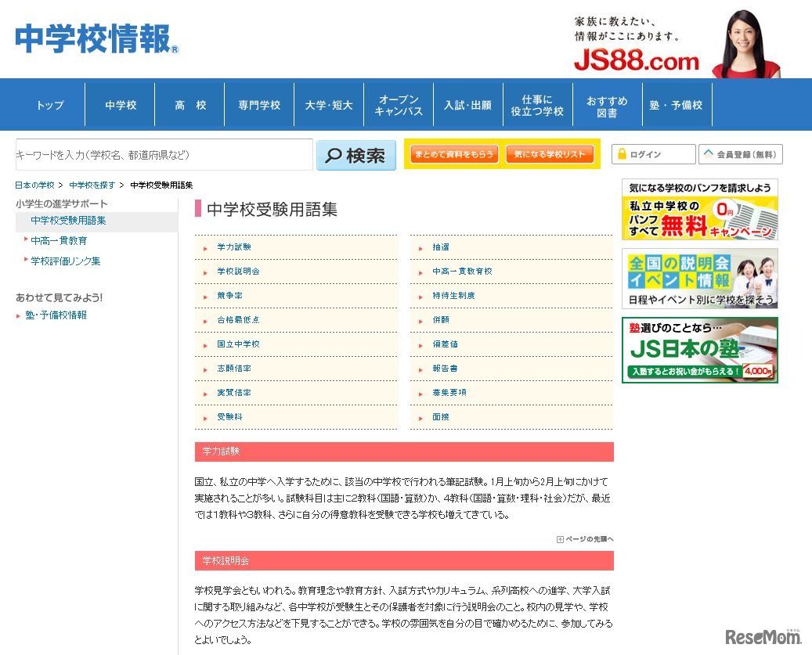Open the ログイン button
The image size is (812, 655).
click(653, 153)
